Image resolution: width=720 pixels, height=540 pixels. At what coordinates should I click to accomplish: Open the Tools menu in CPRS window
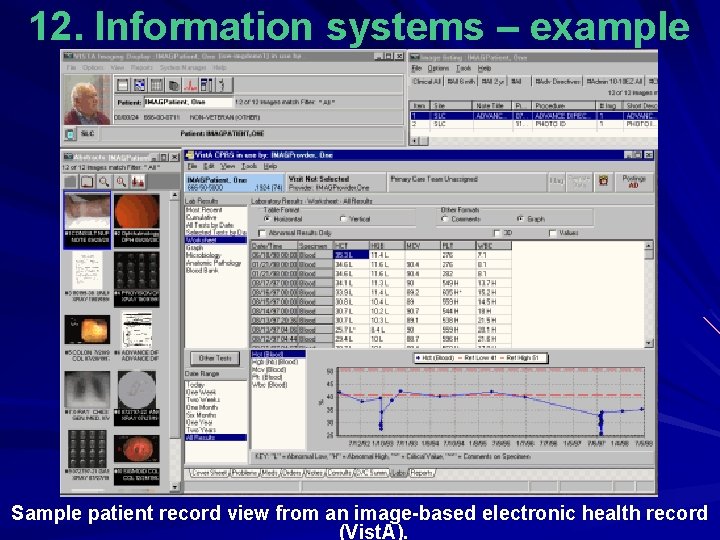(x=249, y=166)
